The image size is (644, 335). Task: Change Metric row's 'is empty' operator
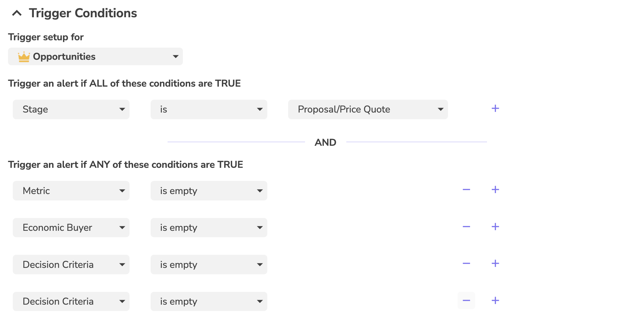tap(209, 191)
